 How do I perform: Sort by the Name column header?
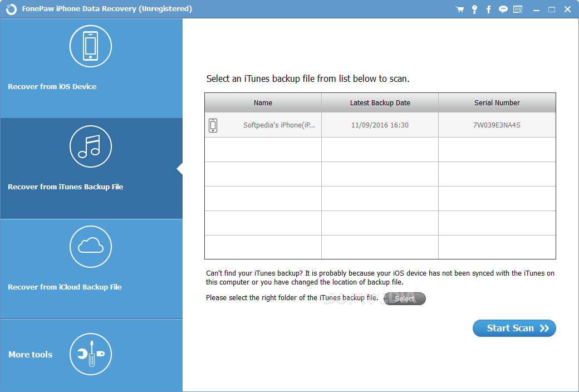coord(263,102)
